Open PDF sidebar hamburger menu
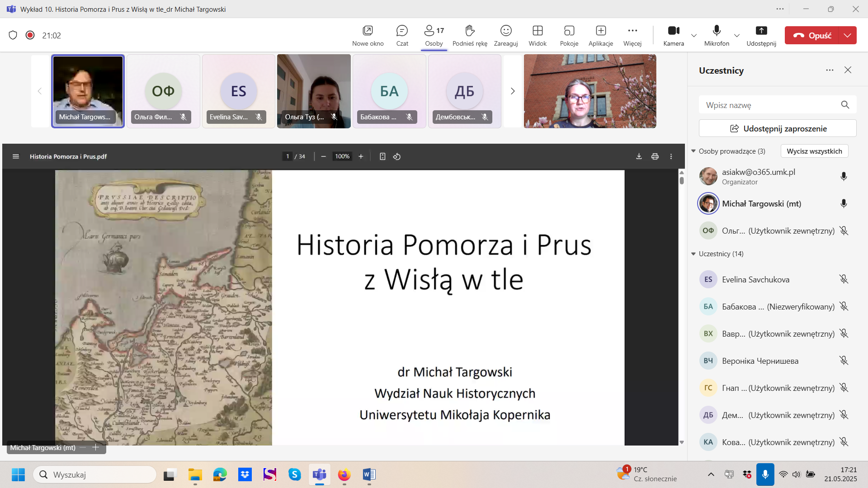This screenshot has height=488, width=868. (16, 156)
